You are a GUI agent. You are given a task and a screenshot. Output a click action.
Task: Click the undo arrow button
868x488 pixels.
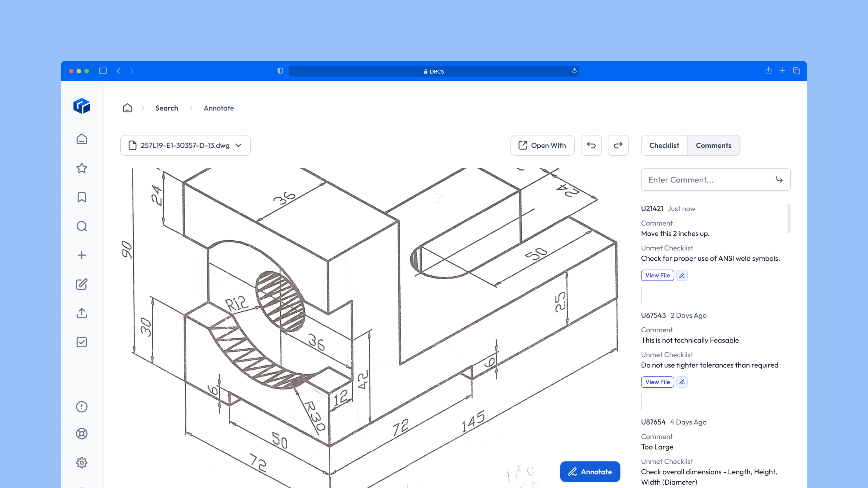pyautogui.click(x=591, y=145)
